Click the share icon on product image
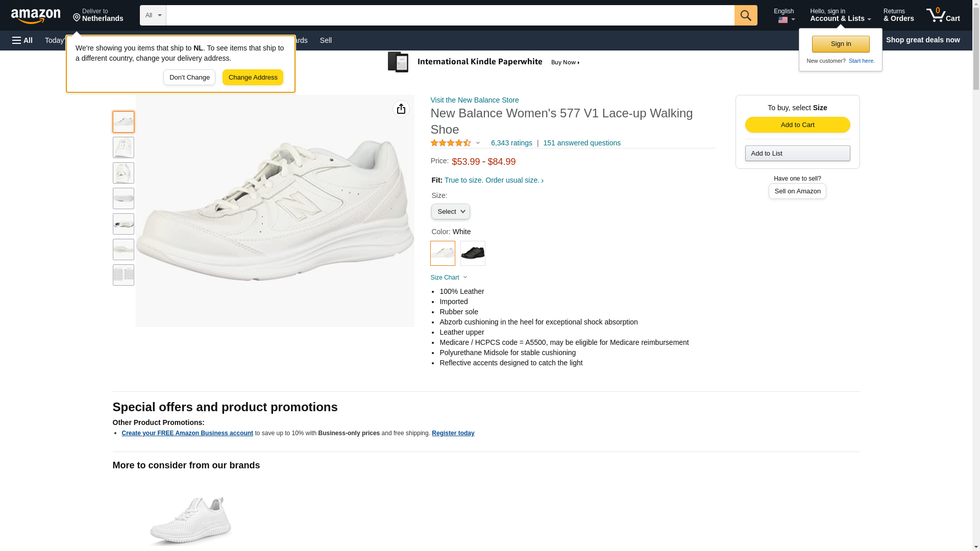The height and width of the screenshot is (551, 980). 401,109
